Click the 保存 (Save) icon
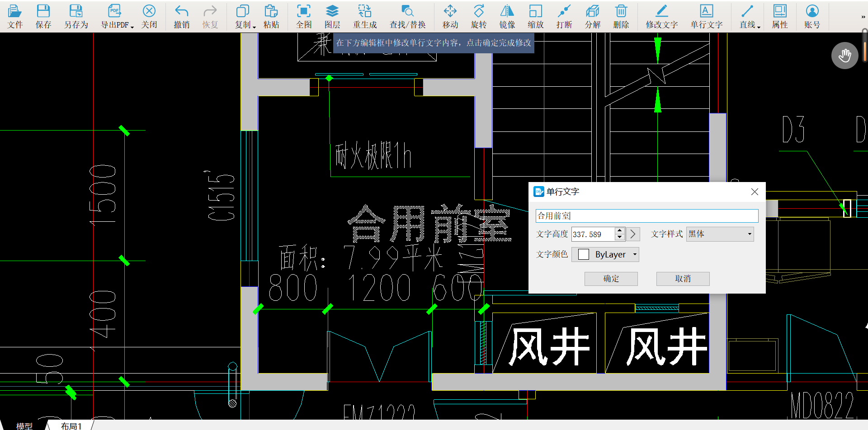This screenshot has width=868, height=430. point(43,17)
